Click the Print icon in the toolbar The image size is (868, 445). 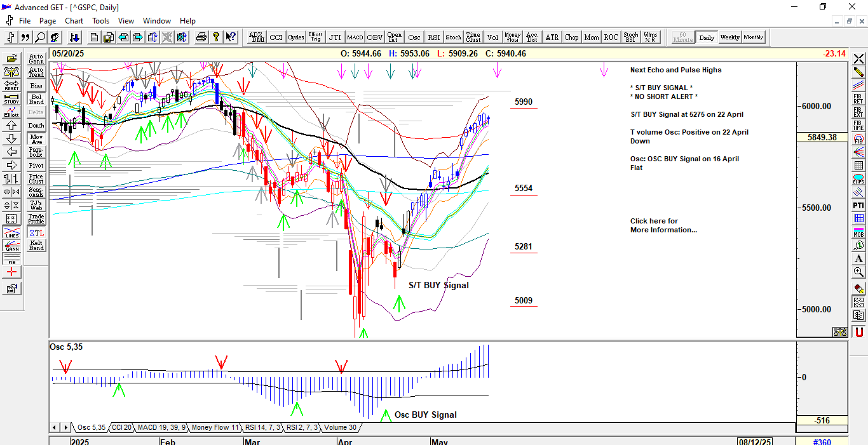point(201,37)
